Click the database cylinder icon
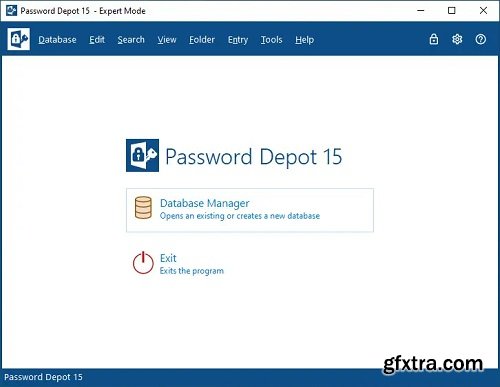Image resolution: width=500 pixels, height=387 pixels. click(143, 208)
